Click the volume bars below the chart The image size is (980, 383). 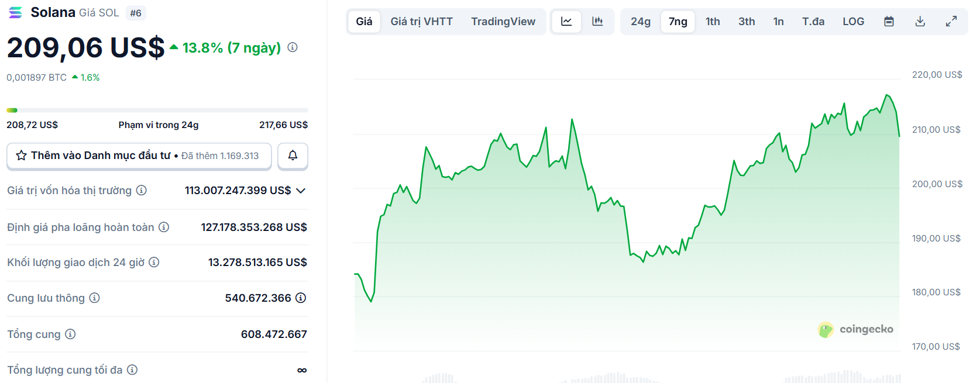626,378
